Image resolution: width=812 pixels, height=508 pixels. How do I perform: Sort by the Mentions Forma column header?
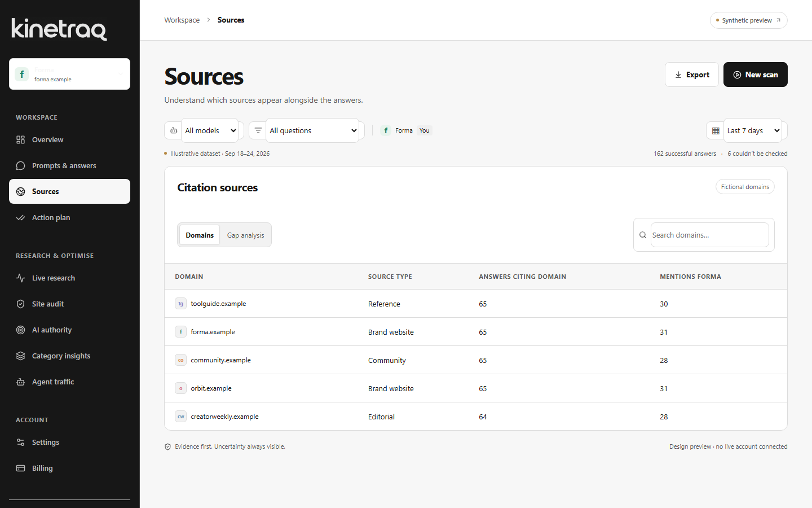690,277
